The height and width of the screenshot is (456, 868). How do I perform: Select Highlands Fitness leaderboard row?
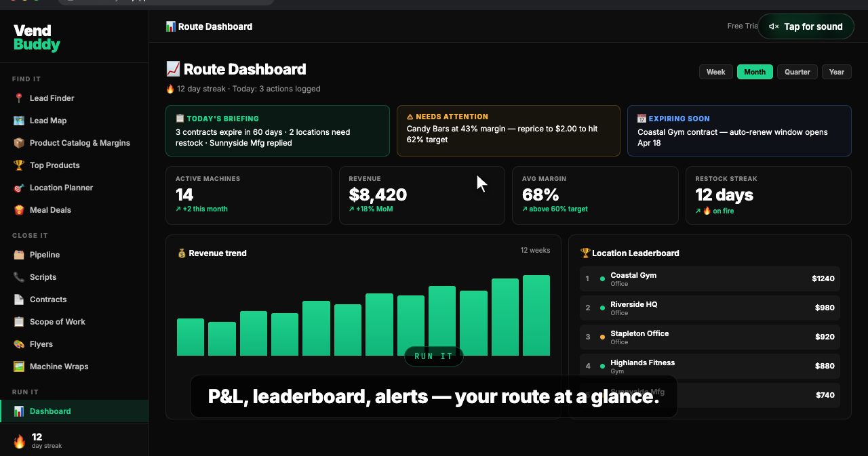(710, 366)
